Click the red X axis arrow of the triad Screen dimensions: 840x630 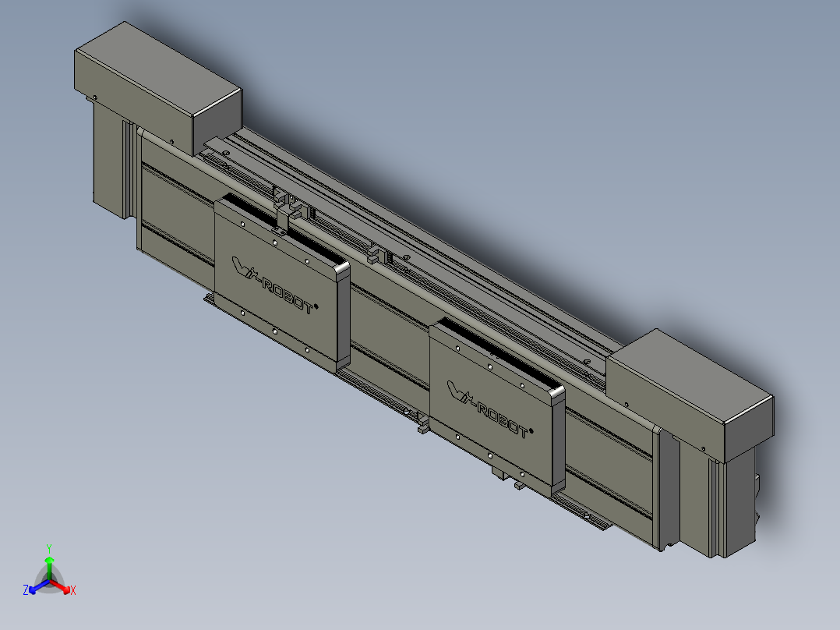pyautogui.click(x=60, y=586)
